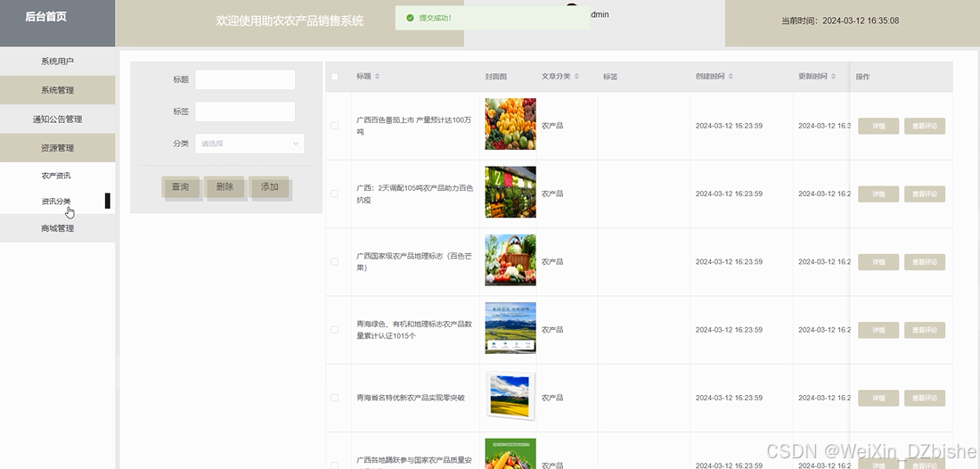The image size is (980, 469).
Task: Expand 商城管理 in the sidebar
Action: (58, 228)
